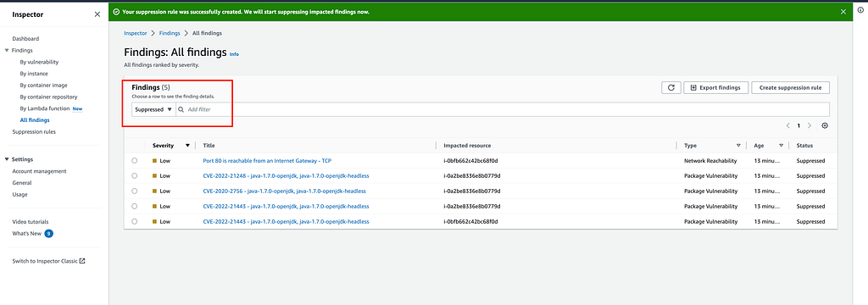The width and height of the screenshot is (868, 305).
Task: Collapse the Findings navigation section
Action: 6,50
